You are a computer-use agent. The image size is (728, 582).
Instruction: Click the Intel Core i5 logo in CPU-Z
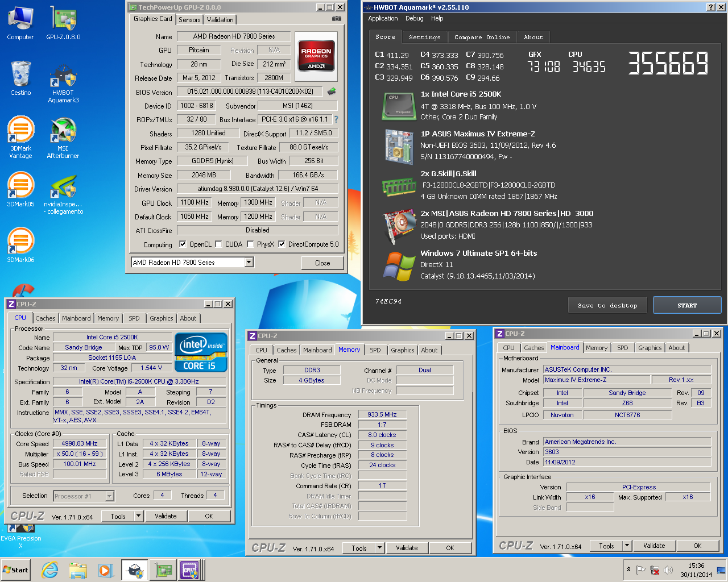(x=201, y=352)
